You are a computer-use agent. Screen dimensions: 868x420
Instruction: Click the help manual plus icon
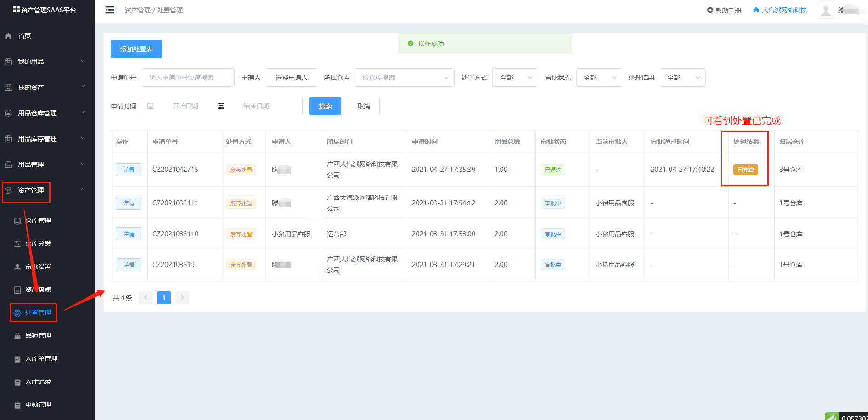pyautogui.click(x=710, y=10)
